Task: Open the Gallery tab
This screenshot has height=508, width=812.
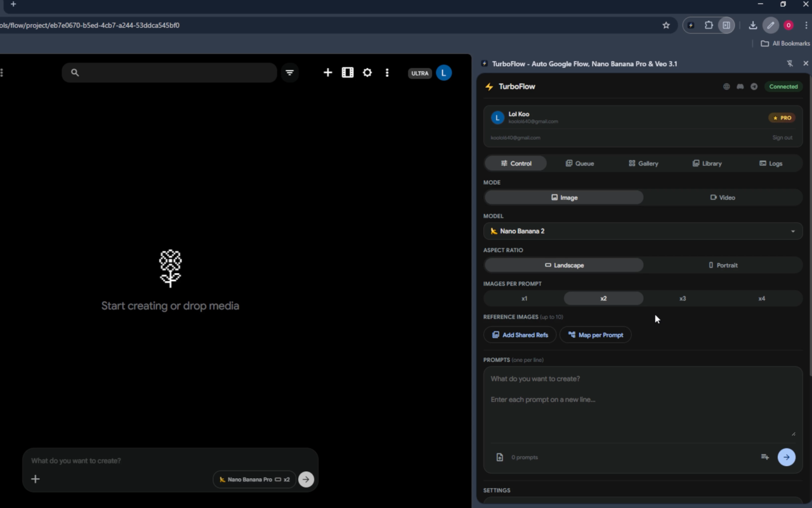Action: click(643, 163)
